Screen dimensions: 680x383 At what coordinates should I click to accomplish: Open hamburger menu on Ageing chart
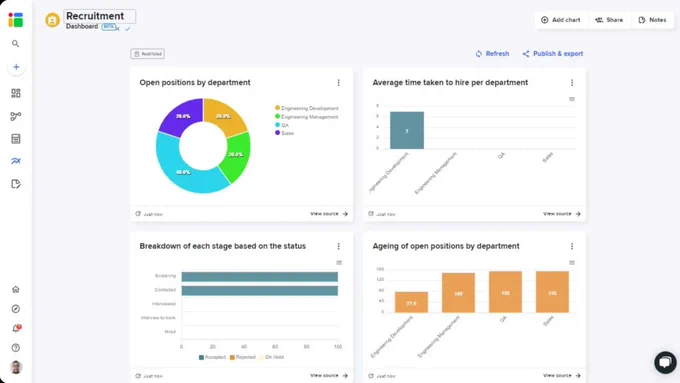pyautogui.click(x=572, y=263)
